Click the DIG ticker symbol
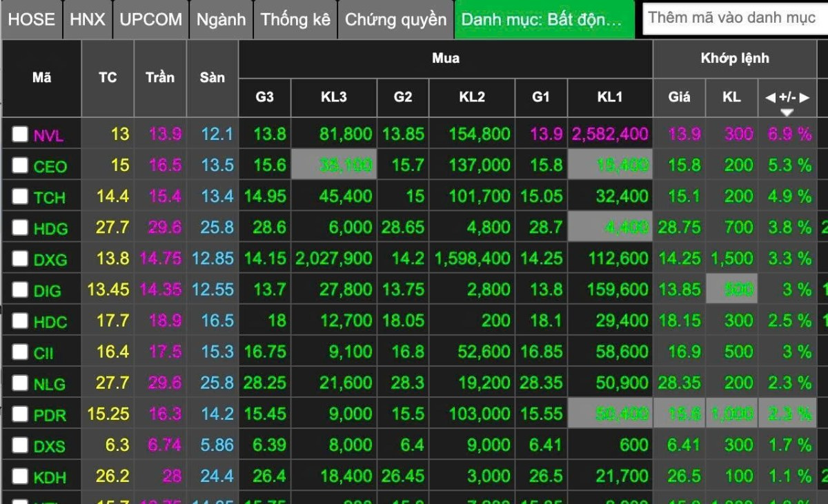Viewport: 828px width, 504px height. [47, 290]
